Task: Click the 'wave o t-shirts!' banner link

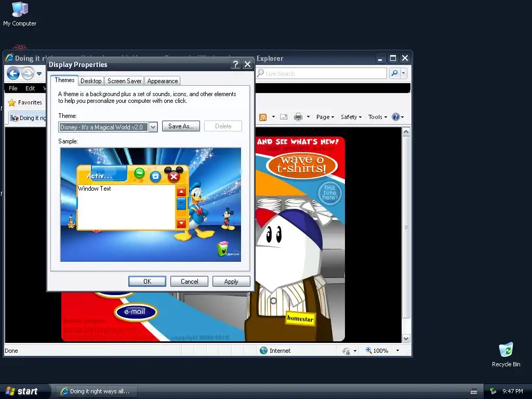Action: click(302, 165)
